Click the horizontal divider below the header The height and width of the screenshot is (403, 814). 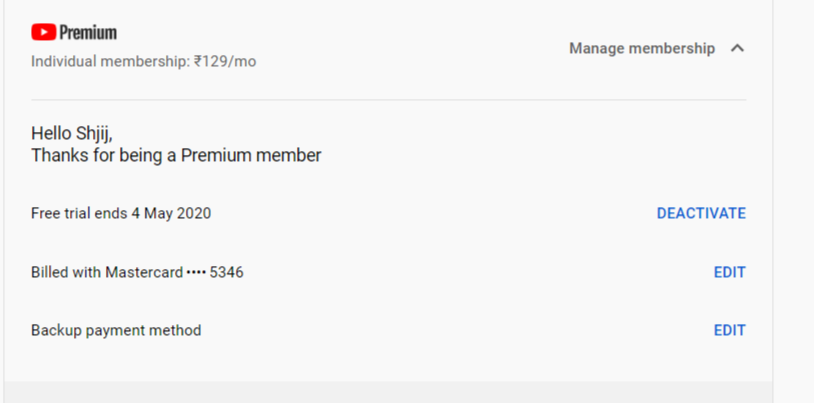[388, 100]
